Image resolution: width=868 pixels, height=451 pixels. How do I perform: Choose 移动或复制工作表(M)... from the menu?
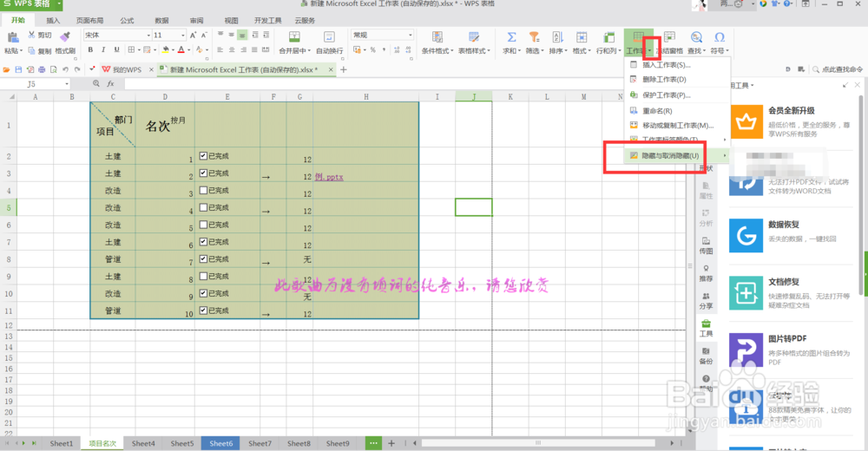pos(678,126)
